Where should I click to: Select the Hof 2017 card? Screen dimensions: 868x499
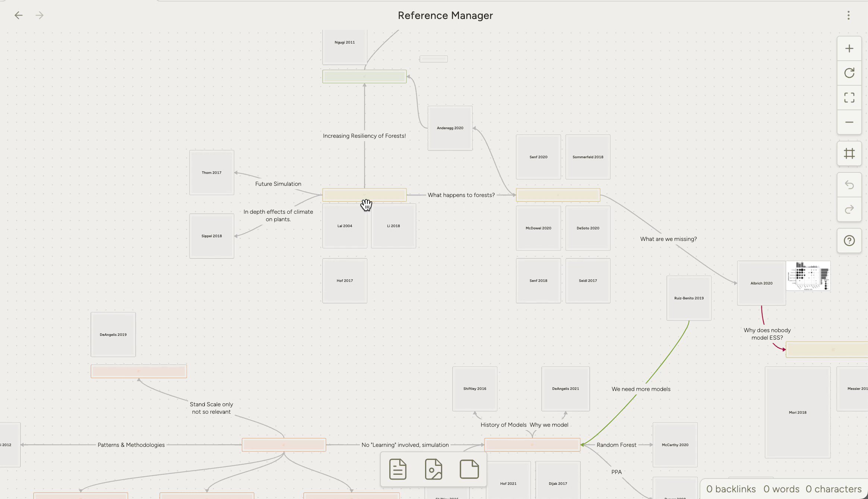click(345, 281)
